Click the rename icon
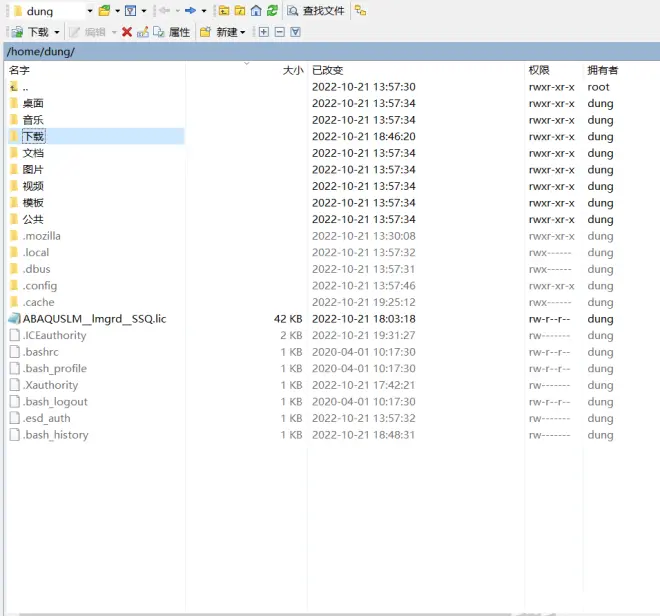This screenshot has height=616, width=660. 143,32
